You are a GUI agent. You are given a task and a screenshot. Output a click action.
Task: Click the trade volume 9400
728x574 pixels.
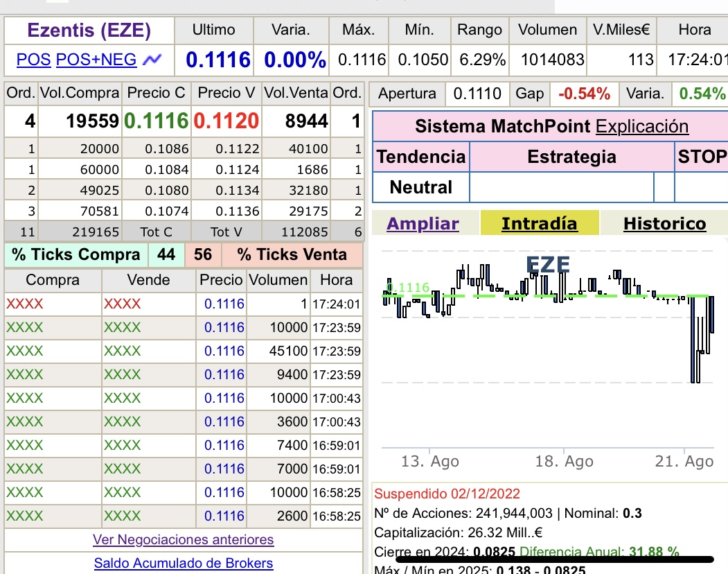coord(292,374)
